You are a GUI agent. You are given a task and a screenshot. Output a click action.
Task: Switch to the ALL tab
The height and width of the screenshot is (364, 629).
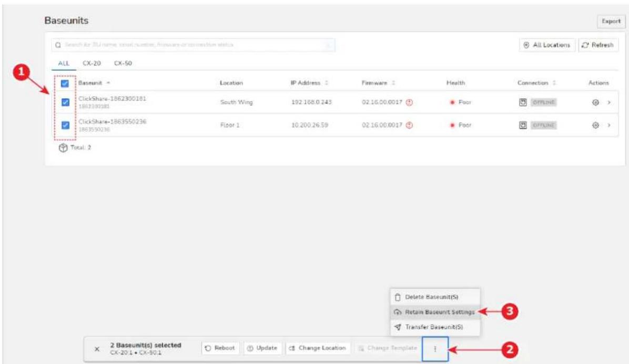64,63
